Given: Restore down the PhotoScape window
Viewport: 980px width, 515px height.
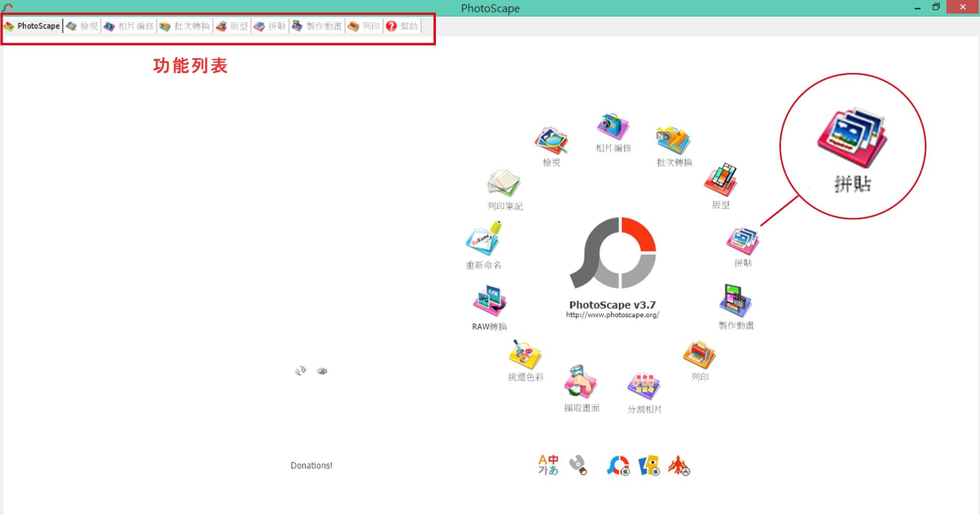Looking at the screenshot, I should 936,7.
